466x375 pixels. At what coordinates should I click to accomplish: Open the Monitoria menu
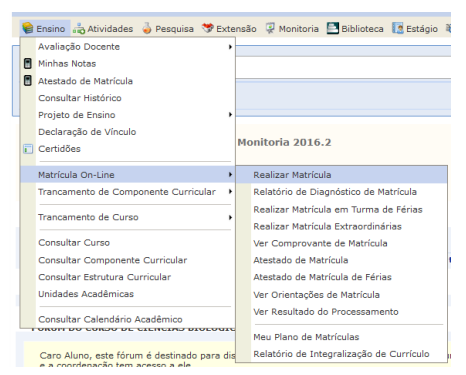(x=292, y=29)
